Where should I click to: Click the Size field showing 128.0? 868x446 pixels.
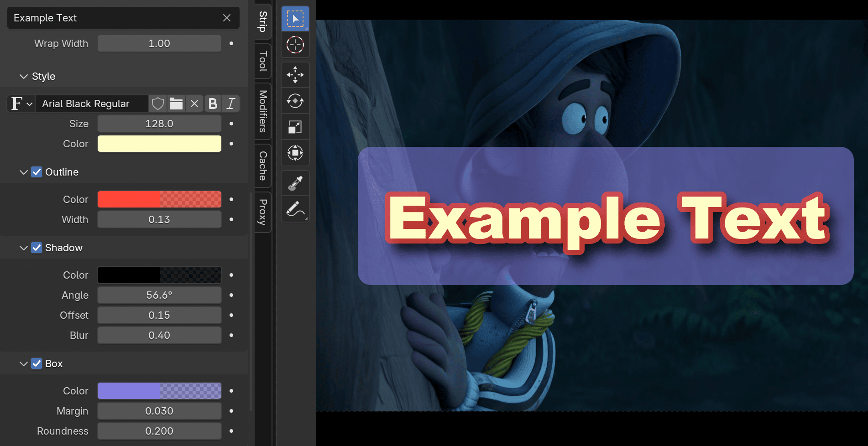click(159, 124)
